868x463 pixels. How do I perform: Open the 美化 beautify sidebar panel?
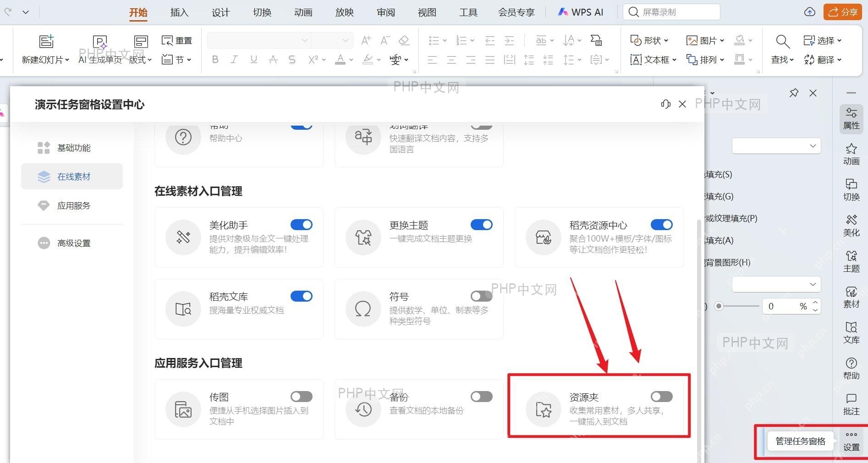tap(851, 226)
